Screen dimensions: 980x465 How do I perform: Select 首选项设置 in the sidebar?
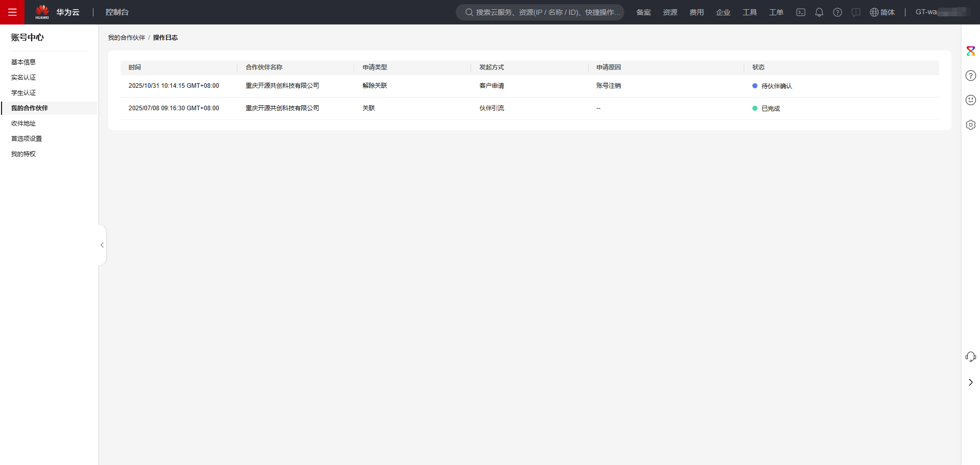(27, 138)
